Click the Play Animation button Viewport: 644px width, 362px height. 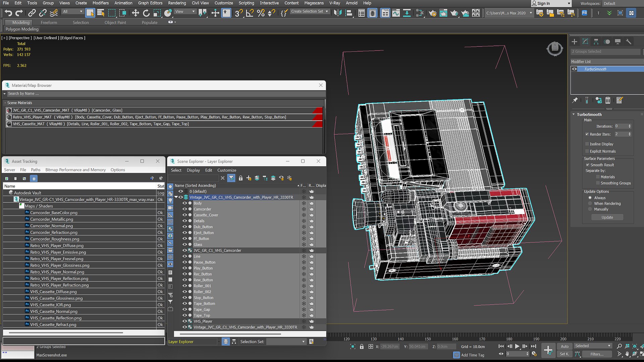517,346
